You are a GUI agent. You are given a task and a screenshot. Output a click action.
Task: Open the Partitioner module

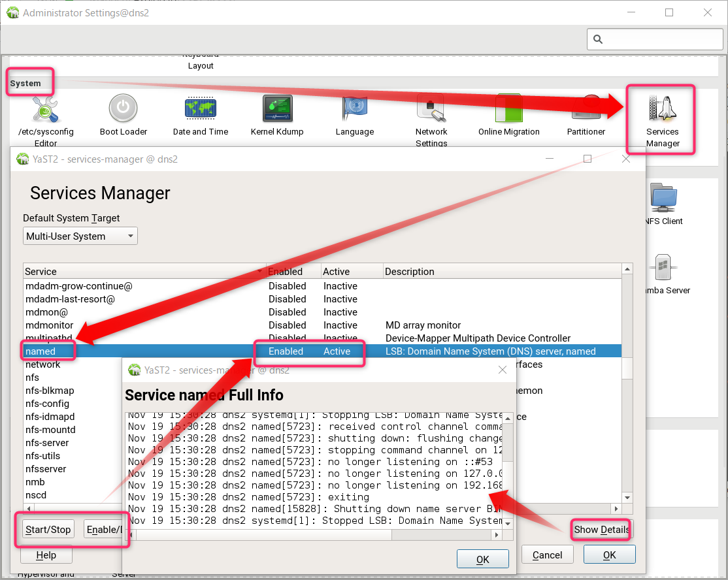[586, 108]
